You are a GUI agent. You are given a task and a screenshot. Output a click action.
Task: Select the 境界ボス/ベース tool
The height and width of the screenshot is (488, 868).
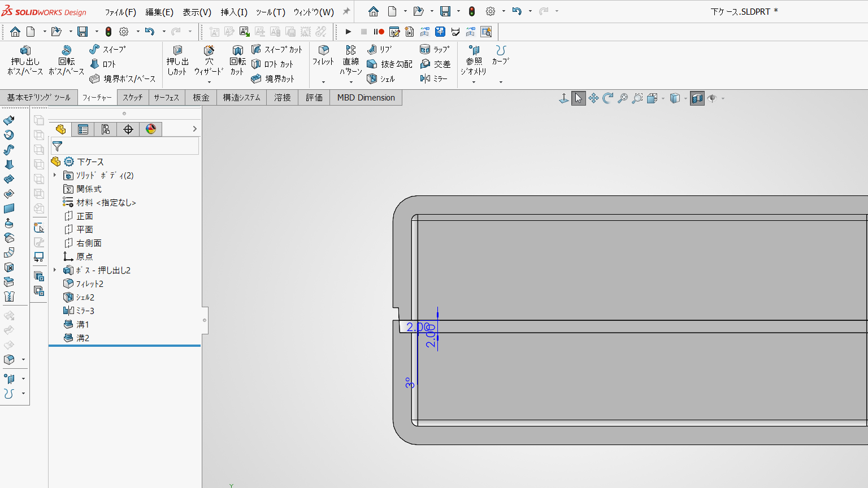pyautogui.click(x=122, y=79)
